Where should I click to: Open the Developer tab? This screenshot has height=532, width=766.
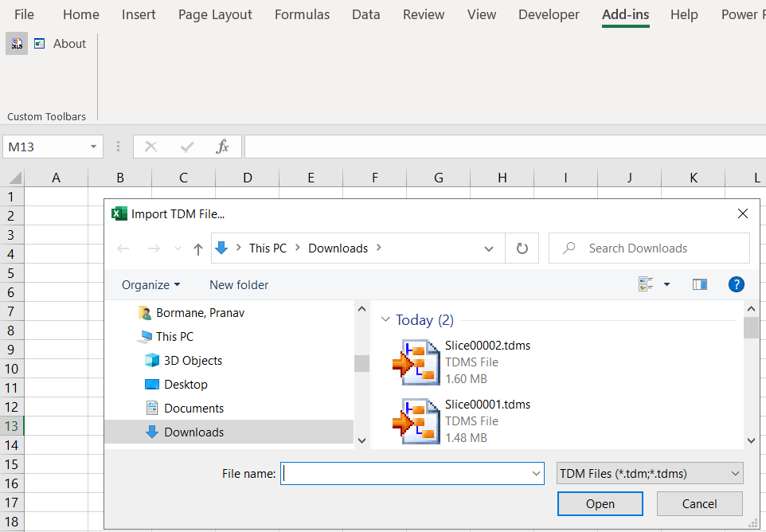[549, 14]
